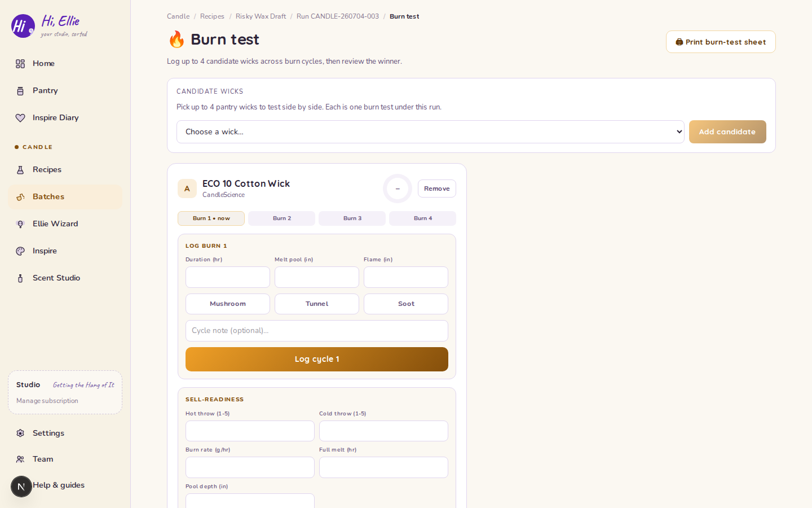
Task: Click Add candidate button
Action: click(x=727, y=132)
